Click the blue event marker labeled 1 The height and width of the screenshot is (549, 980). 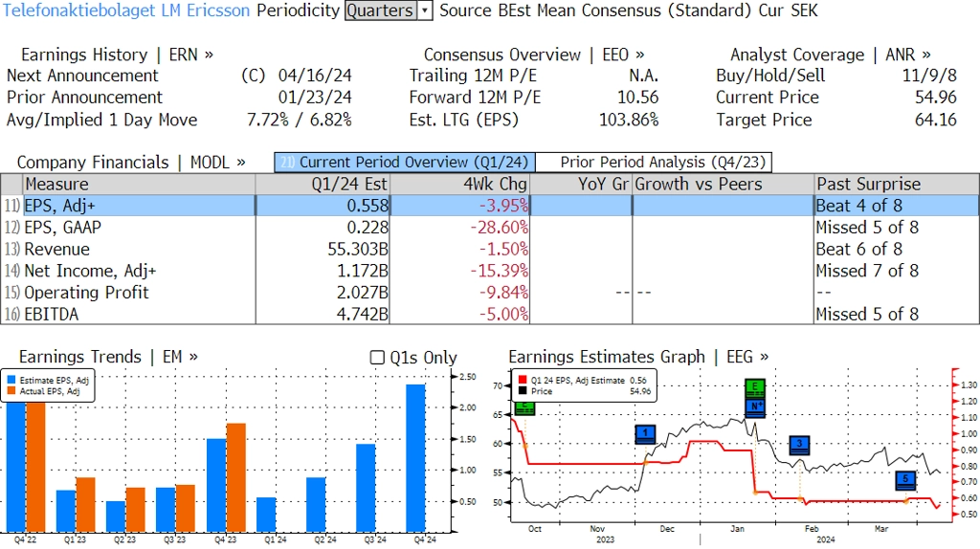tap(645, 434)
